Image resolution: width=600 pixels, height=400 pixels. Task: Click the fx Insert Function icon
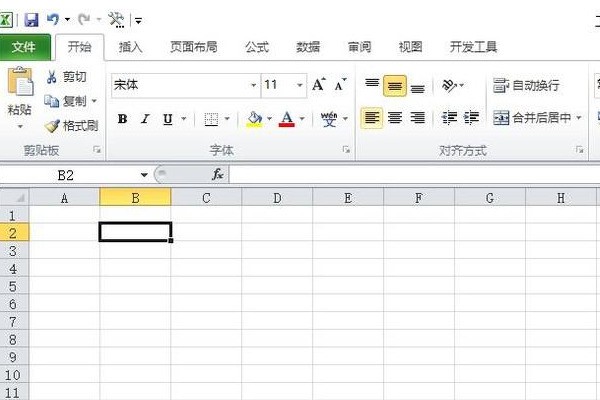point(218,175)
